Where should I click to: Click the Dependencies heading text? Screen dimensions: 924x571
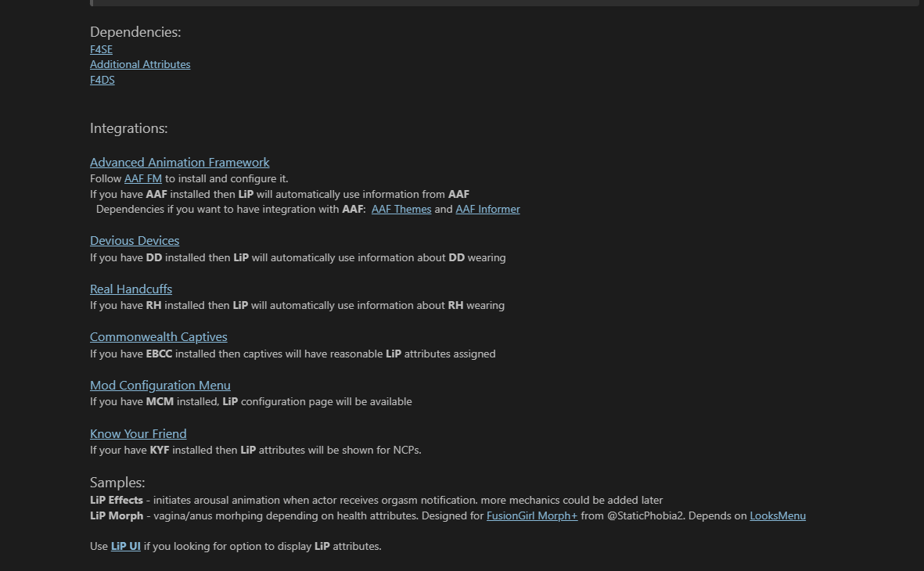click(135, 32)
